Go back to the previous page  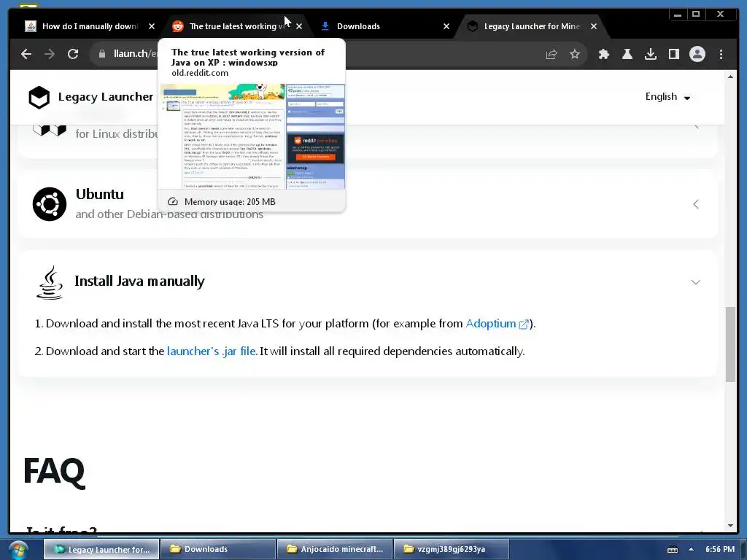coord(26,54)
